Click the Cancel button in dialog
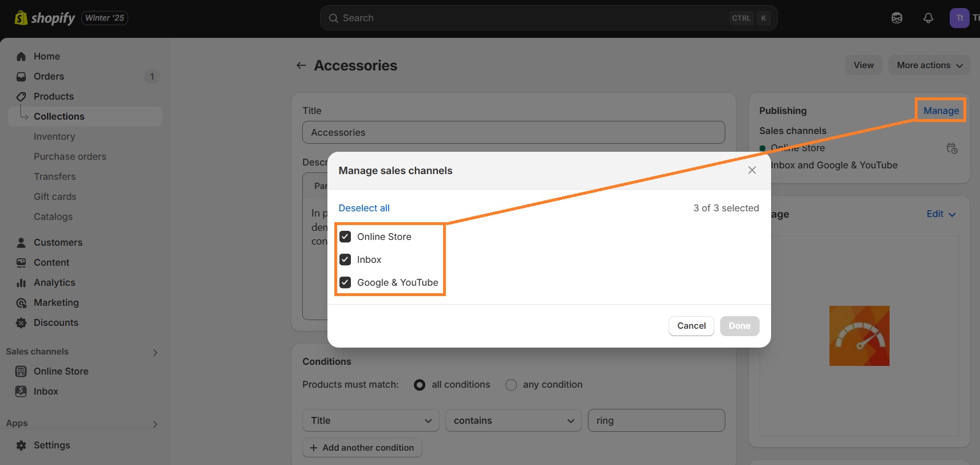This screenshot has height=465, width=980. pyautogui.click(x=691, y=326)
